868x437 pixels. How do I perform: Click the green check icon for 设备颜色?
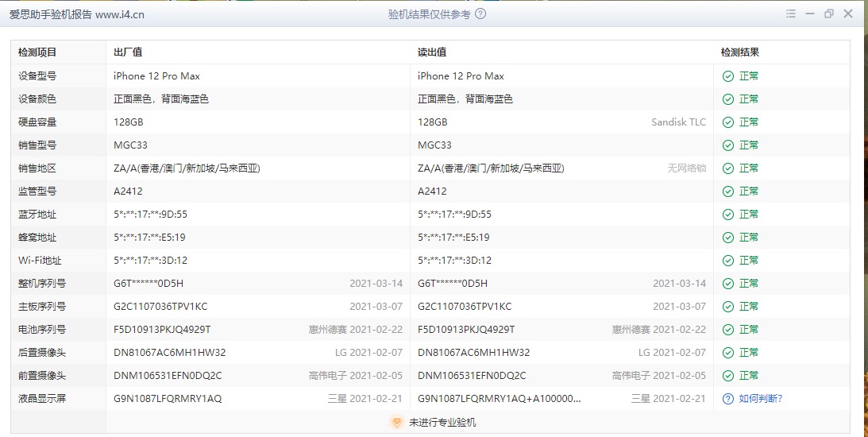pyautogui.click(x=728, y=99)
